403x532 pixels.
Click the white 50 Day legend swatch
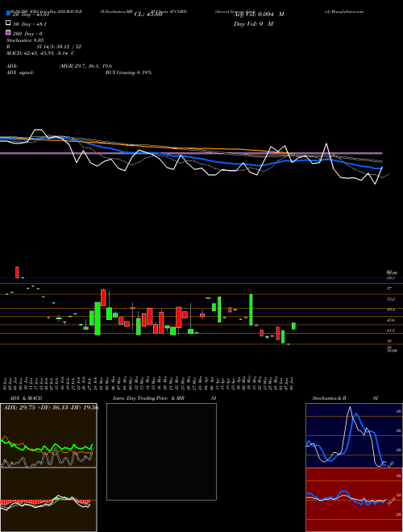[x=8, y=23]
